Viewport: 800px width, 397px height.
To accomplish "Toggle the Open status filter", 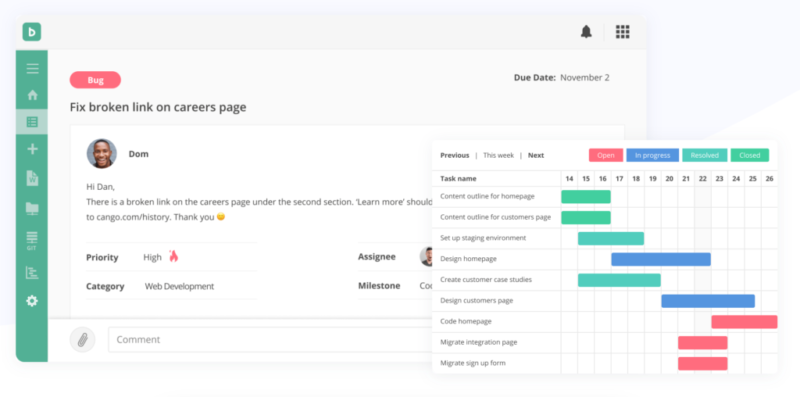I will [x=606, y=155].
